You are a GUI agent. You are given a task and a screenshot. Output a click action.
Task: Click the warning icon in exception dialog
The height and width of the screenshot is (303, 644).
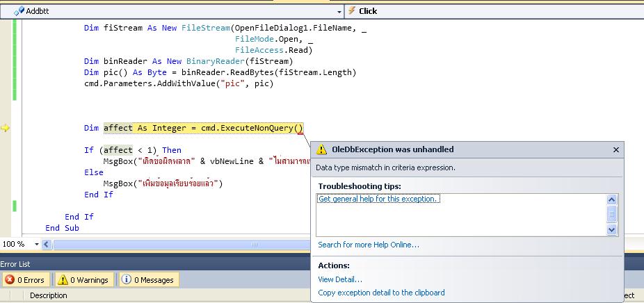coord(321,149)
